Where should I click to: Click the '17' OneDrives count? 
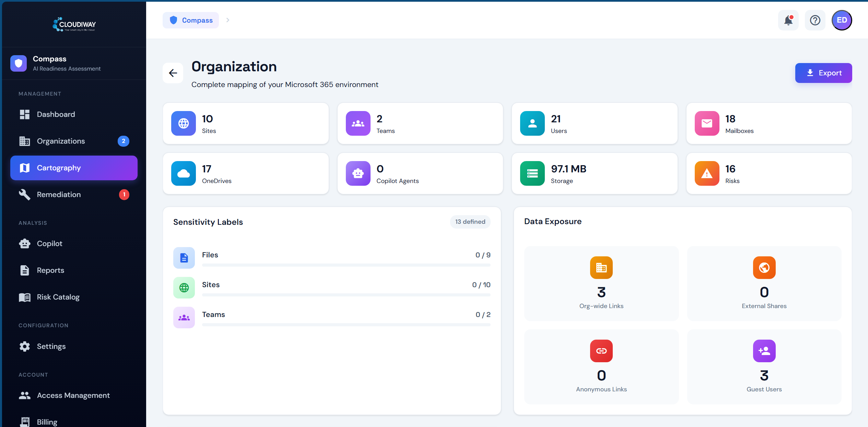(x=207, y=169)
